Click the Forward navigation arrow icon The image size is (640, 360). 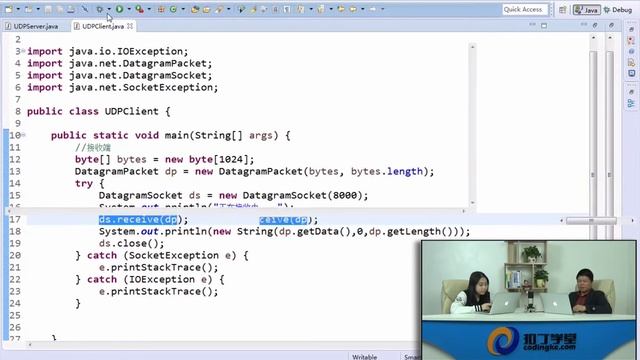click(372, 9)
